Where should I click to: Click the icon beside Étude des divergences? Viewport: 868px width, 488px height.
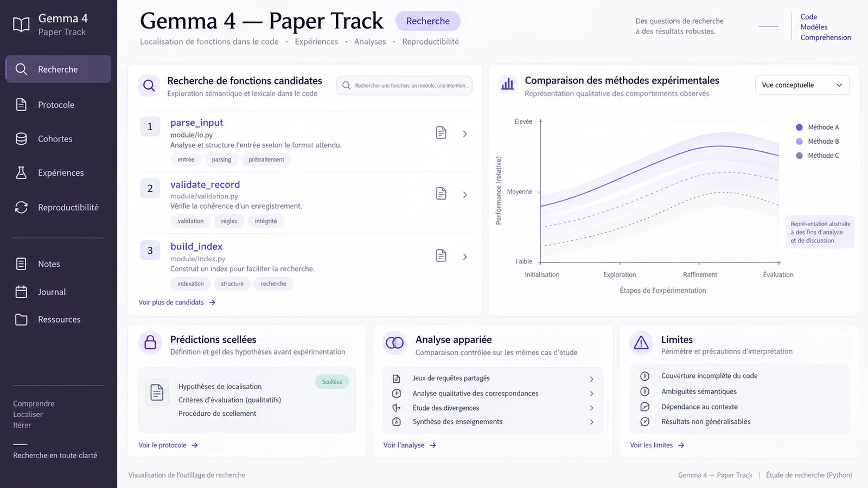tap(397, 408)
